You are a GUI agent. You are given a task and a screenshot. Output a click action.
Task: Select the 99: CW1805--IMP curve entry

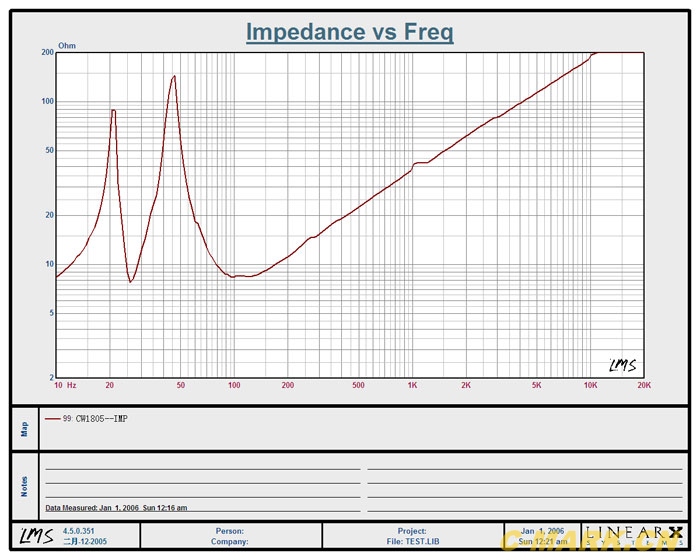point(94,419)
